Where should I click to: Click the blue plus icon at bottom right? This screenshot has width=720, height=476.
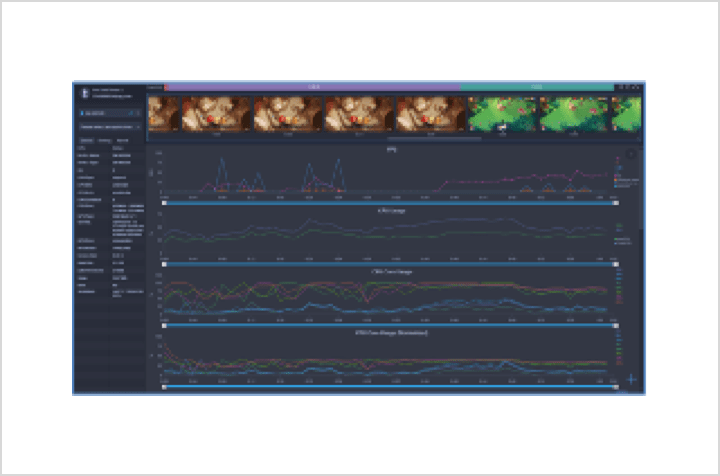click(632, 380)
